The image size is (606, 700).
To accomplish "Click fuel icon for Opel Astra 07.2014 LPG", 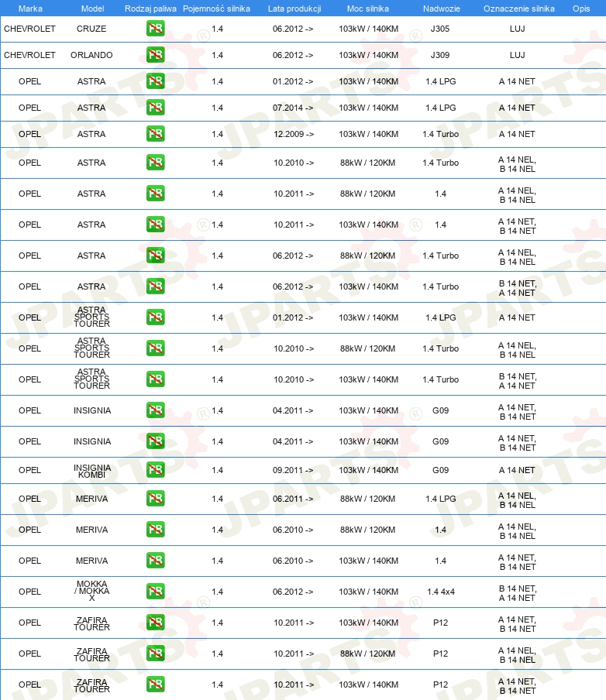I will (x=156, y=108).
